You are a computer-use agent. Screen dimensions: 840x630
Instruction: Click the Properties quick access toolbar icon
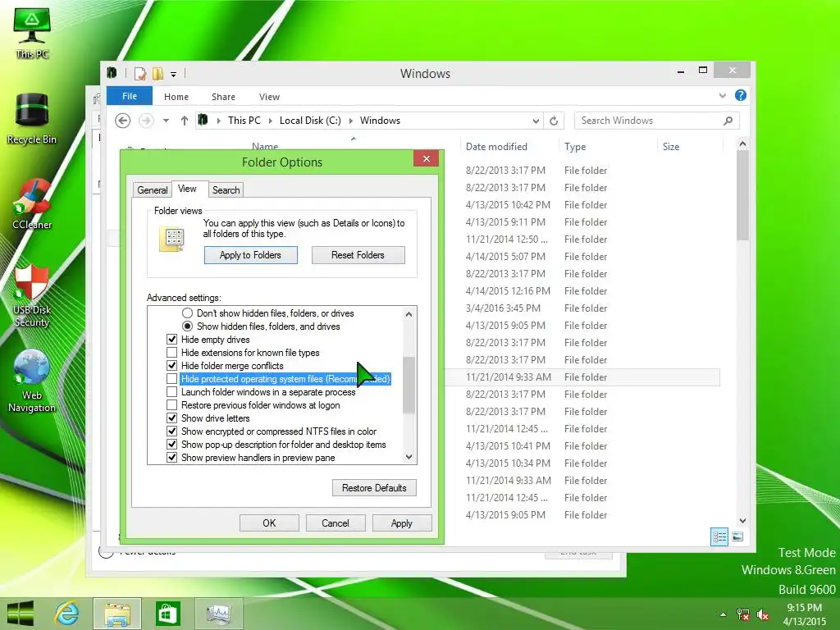[x=140, y=73]
